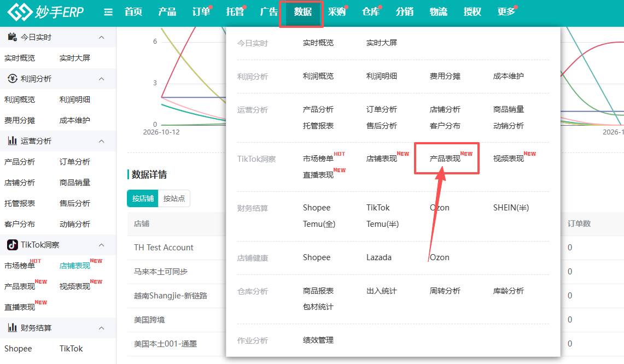This screenshot has height=364, width=624.
Task: Click 店铺表现 in the left sidebar
Action: coord(75,266)
